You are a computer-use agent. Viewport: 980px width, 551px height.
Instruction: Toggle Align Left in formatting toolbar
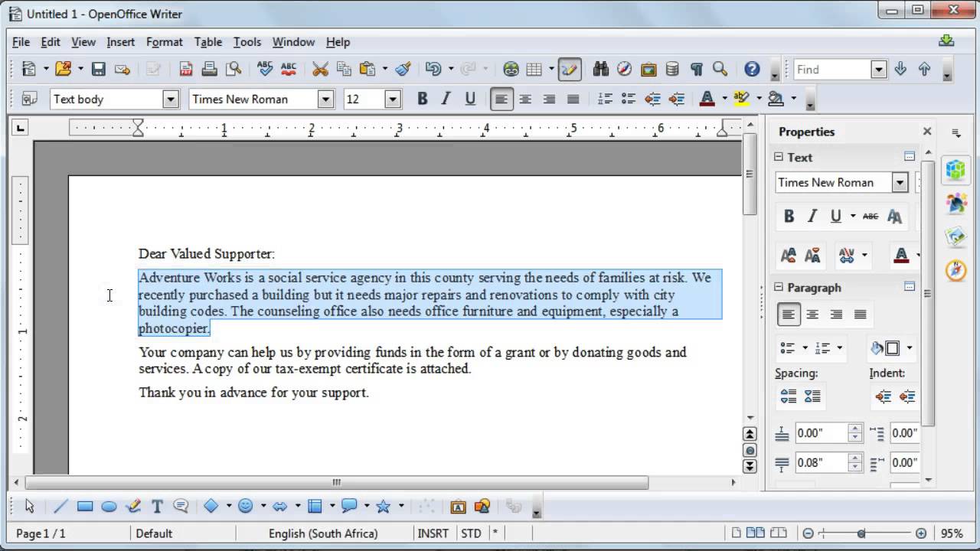point(501,99)
